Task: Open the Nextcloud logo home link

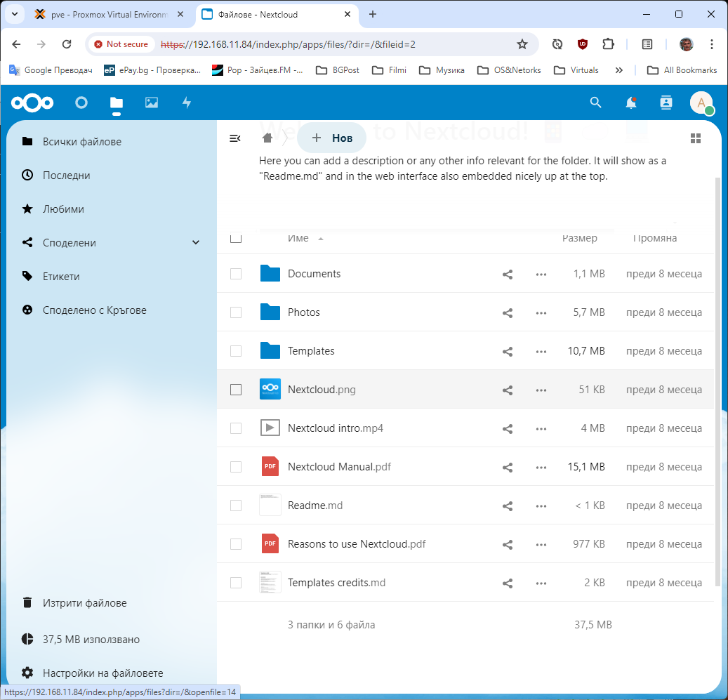Action: click(x=32, y=103)
